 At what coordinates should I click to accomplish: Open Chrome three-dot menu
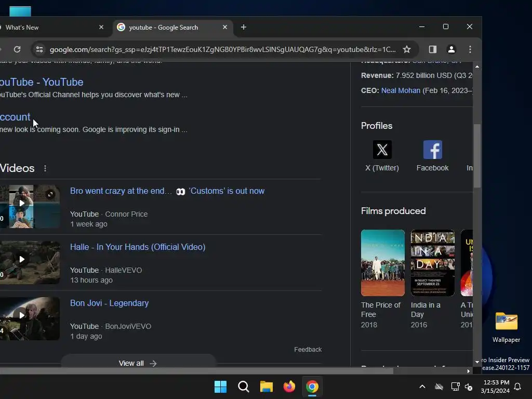click(470, 49)
